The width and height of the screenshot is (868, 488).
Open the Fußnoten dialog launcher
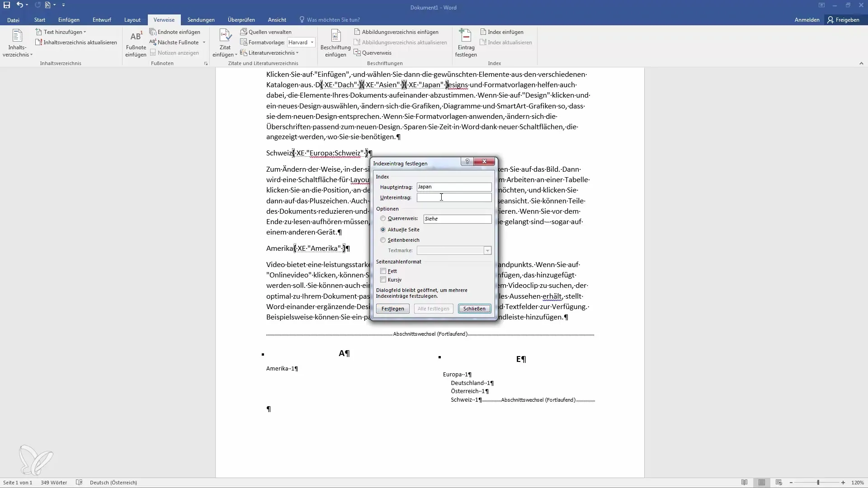(x=206, y=64)
